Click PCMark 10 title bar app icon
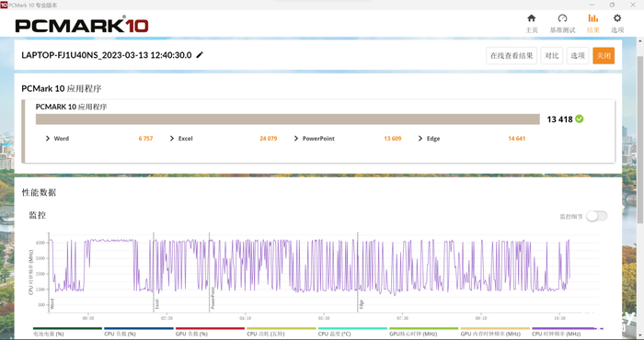Image resolution: width=644 pixels, height=340 pixels. pos(4,5)
